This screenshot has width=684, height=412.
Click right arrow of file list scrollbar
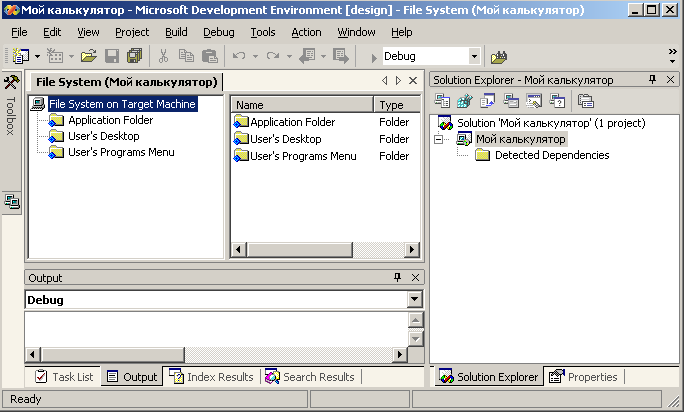pyautogui.click(x=411, y=250)
